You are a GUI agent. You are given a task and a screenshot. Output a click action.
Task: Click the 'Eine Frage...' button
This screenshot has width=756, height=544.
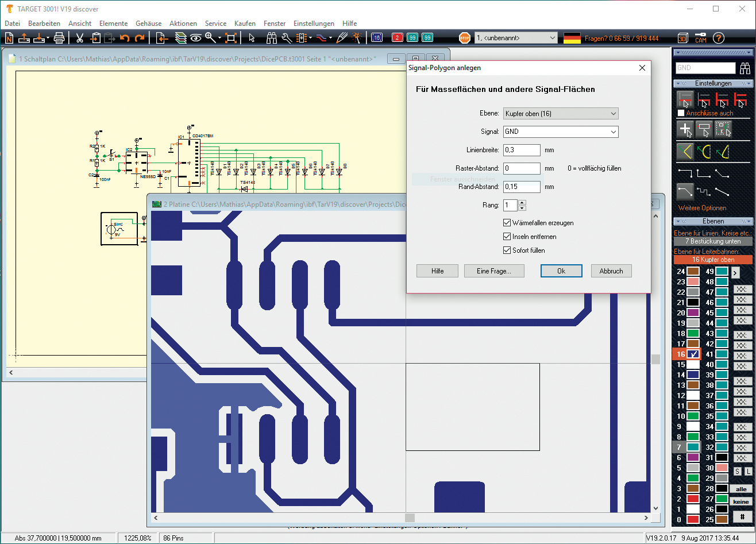[494, 271]
